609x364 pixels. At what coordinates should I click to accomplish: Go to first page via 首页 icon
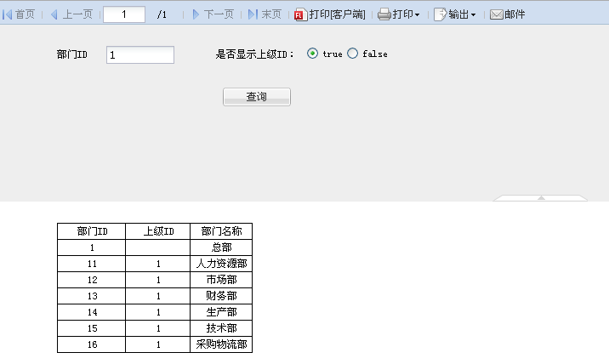click(7, 14)
